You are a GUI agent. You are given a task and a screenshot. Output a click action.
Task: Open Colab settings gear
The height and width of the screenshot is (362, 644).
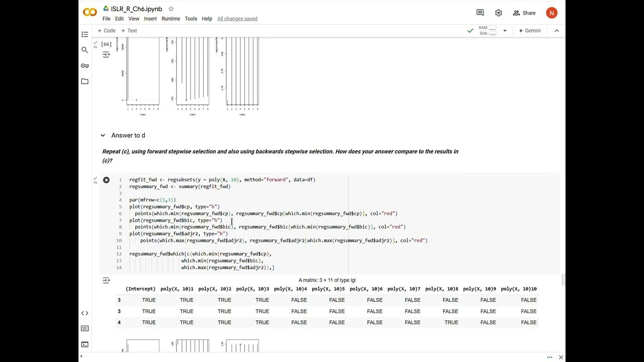click(x=498, y=13)
